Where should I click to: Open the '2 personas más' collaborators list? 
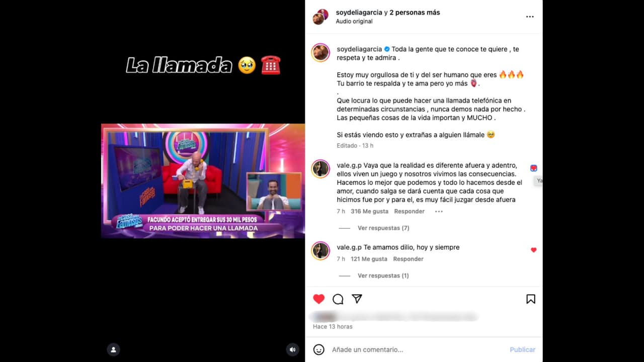tap(415, 13)
